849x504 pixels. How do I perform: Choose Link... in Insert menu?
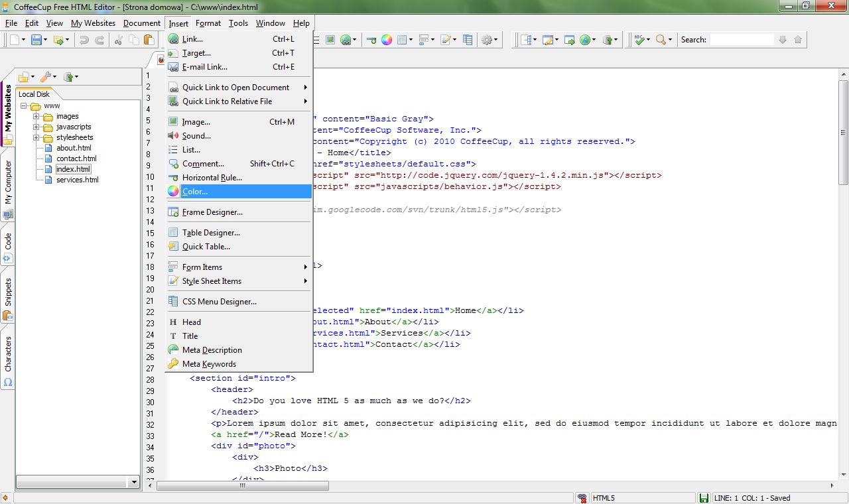click(x=239, y=39)
